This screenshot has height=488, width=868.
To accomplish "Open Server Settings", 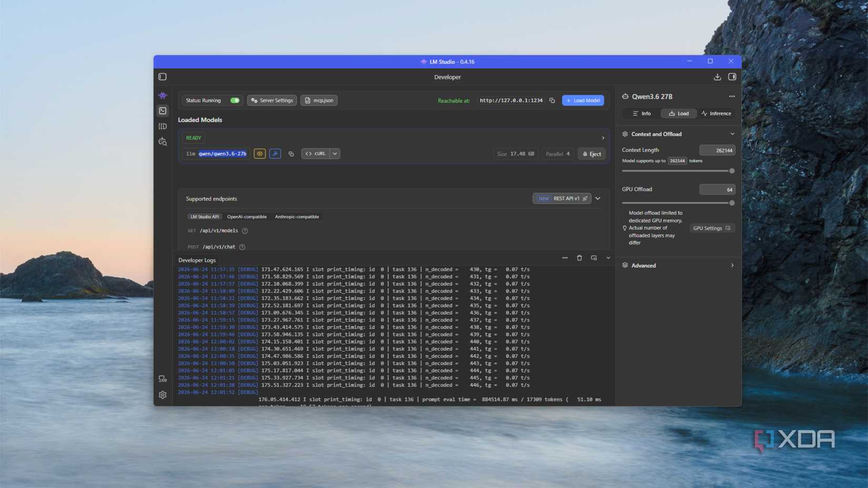I will (x=272, y=100).
